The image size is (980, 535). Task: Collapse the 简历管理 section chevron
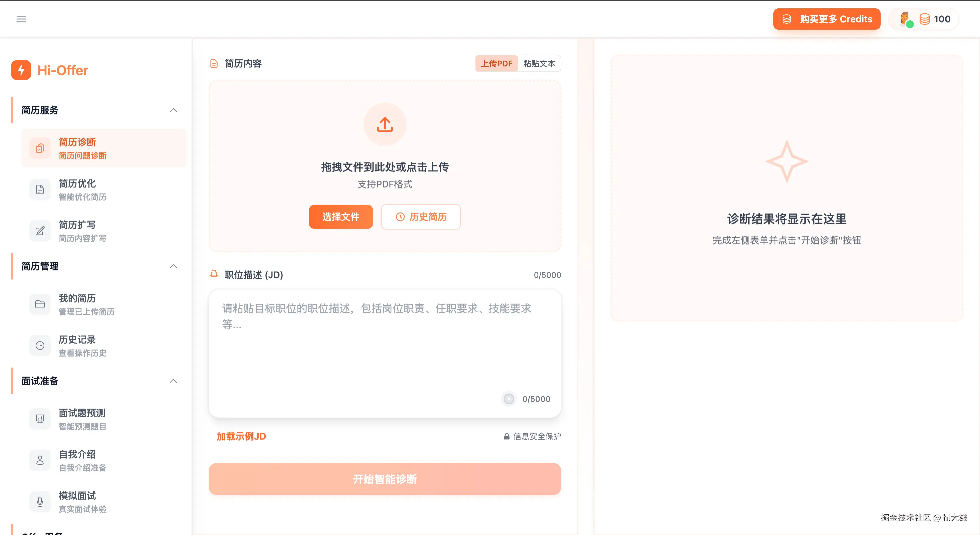tap(173, 266)
